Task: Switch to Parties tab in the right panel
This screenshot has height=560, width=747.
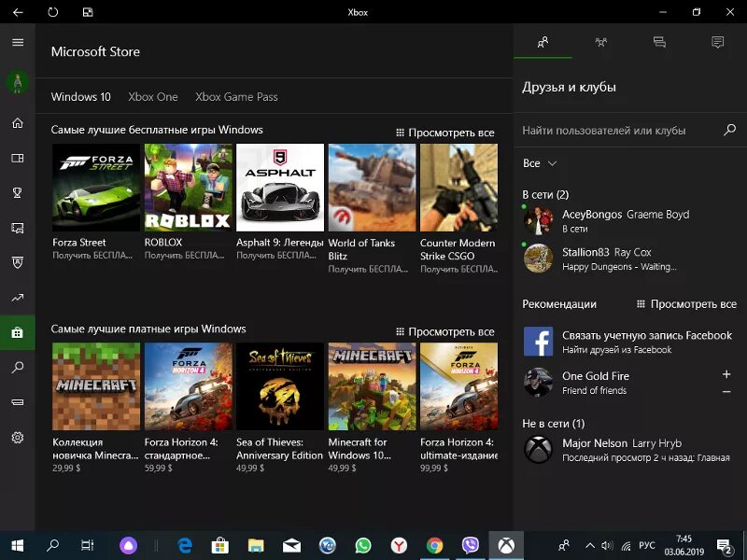Action: [601, 42]
